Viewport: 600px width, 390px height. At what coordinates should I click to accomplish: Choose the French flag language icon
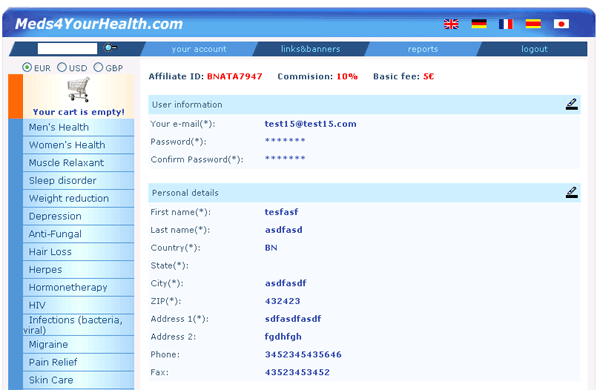505,24
